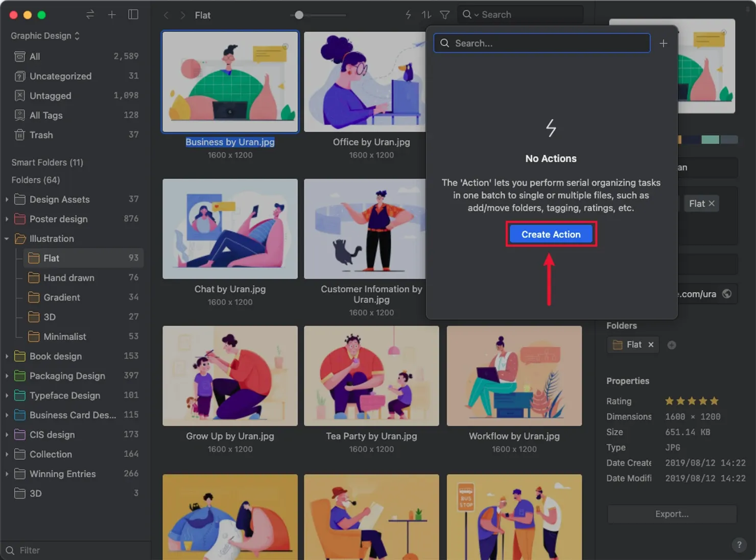Toggle the sidebar layout icon
This screenshot has height=560, width=756.
(x=133, y=15)
